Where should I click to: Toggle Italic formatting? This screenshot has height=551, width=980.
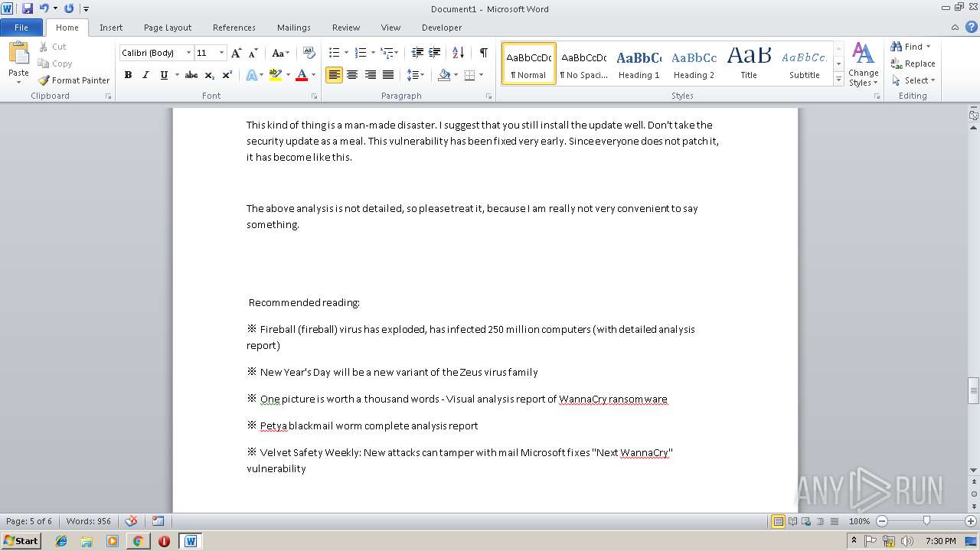(145, 75)
